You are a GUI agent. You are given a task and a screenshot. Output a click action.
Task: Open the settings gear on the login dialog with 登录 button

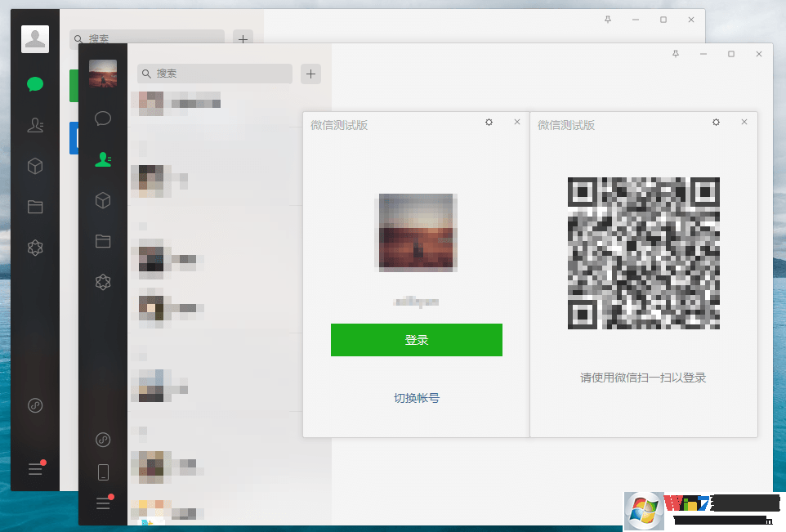489,123
